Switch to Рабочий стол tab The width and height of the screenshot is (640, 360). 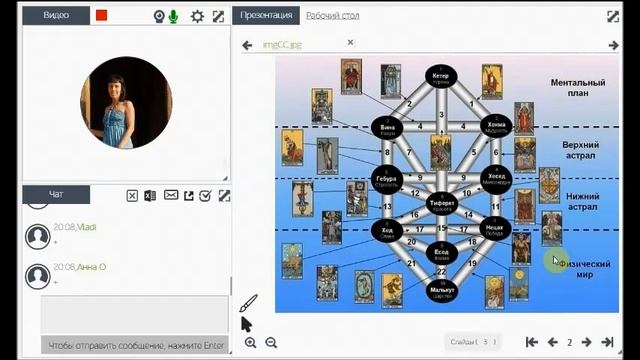tap(333, 16)
